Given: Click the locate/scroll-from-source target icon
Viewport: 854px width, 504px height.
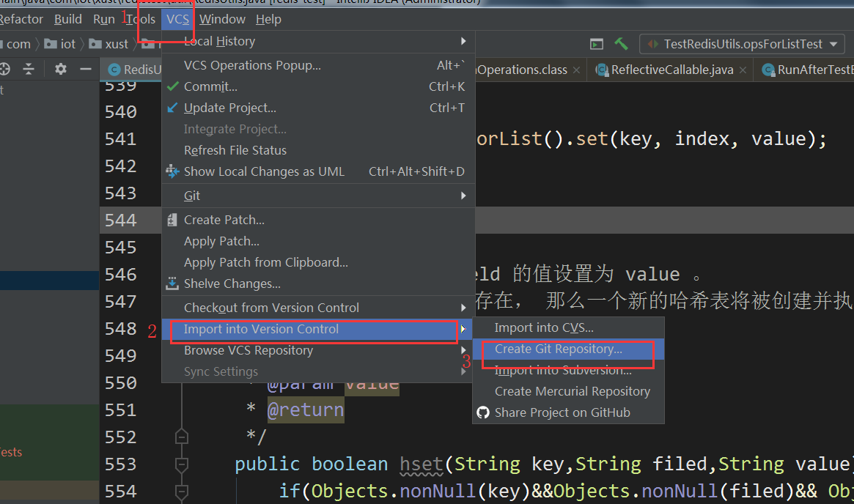Looking at the screenshot, I should pos(4,69).
